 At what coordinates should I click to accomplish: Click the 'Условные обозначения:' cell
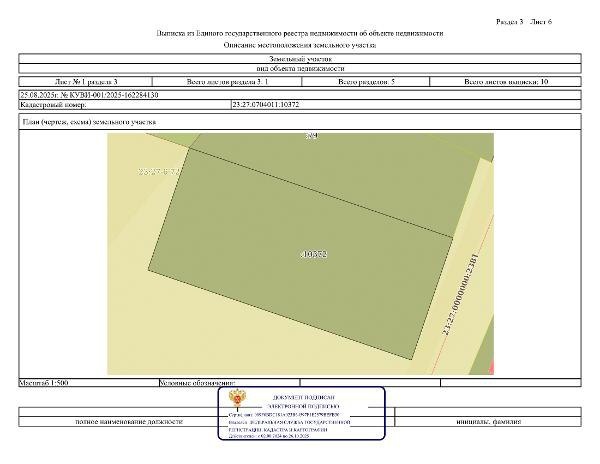point(229,383)
